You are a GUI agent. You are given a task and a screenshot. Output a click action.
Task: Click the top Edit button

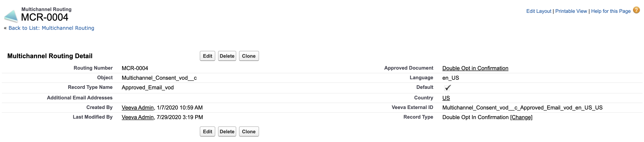[207, 56]
